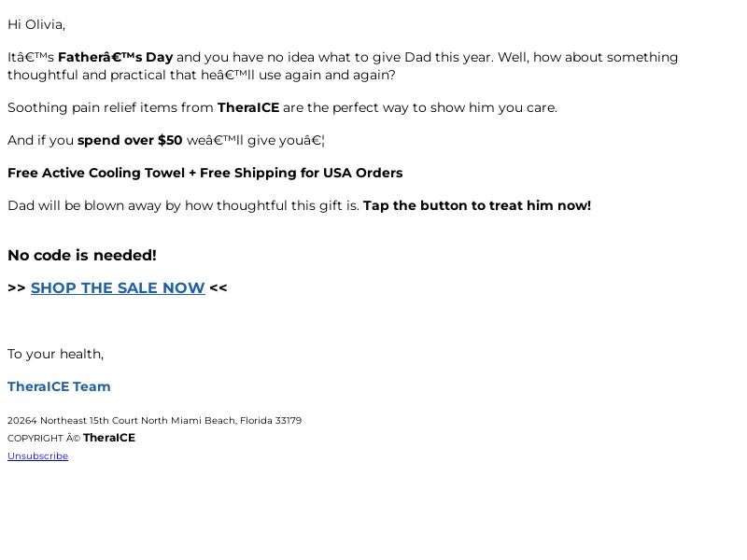747x560 pixels.
Task: Click the bold Father's Day phrase
Action: coord(115,57)
